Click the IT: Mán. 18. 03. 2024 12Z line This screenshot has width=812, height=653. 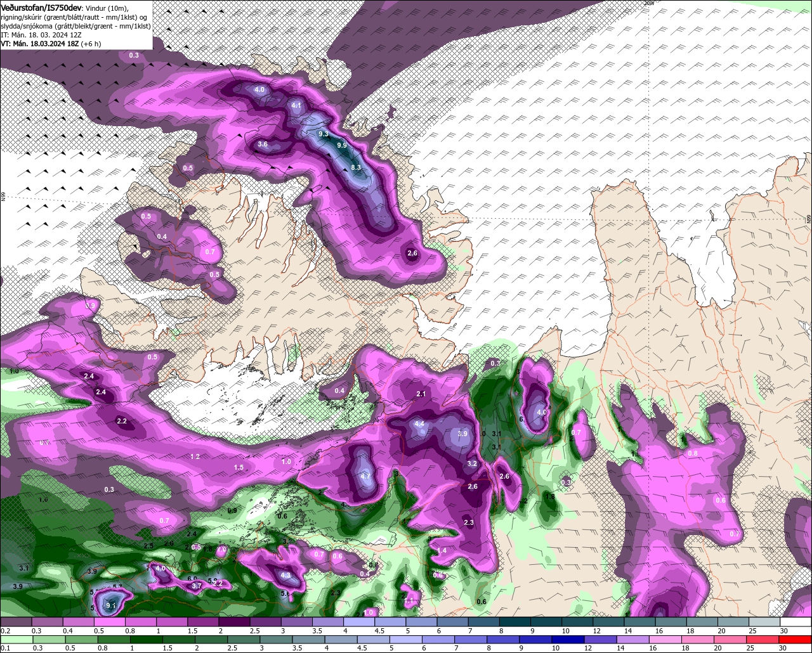tap(42, 35)
